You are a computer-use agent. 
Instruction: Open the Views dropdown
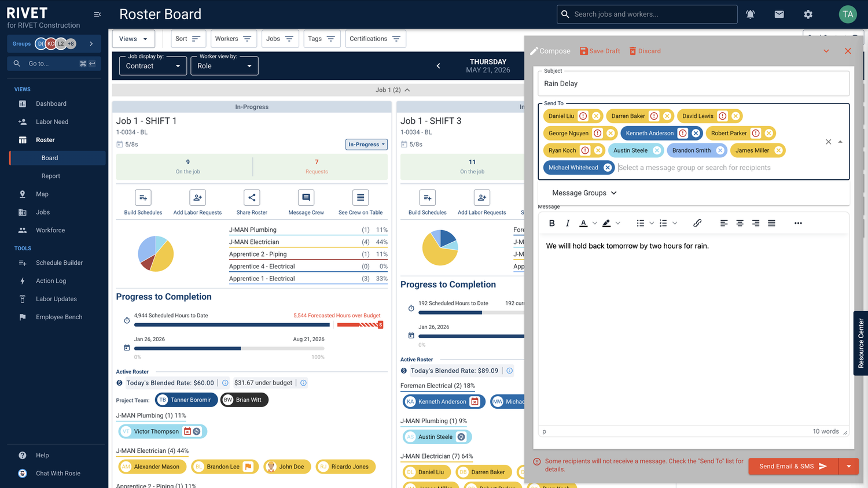134,39
